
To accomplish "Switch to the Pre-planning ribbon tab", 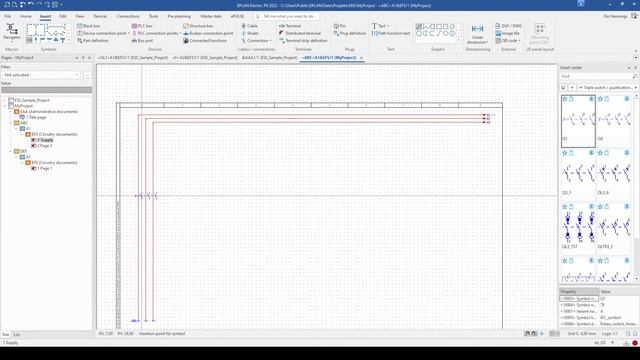I will 179,16.
